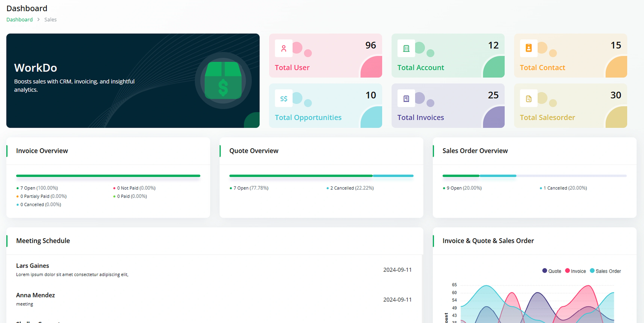Click the Total User person icon
The height and width of the screenshot is (323, 644).
pos(283,48)
